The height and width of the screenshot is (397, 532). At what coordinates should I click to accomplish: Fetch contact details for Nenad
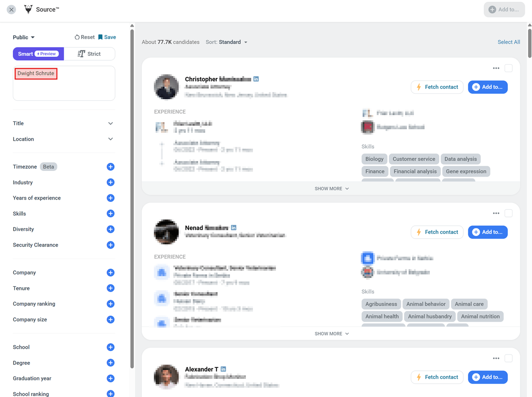437,232
